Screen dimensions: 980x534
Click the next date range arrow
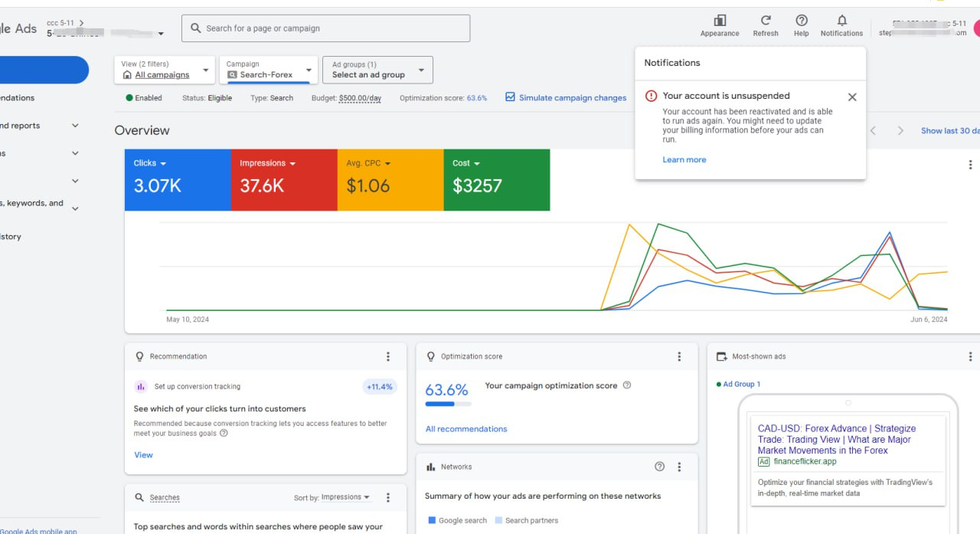click(x=900, y=131)
